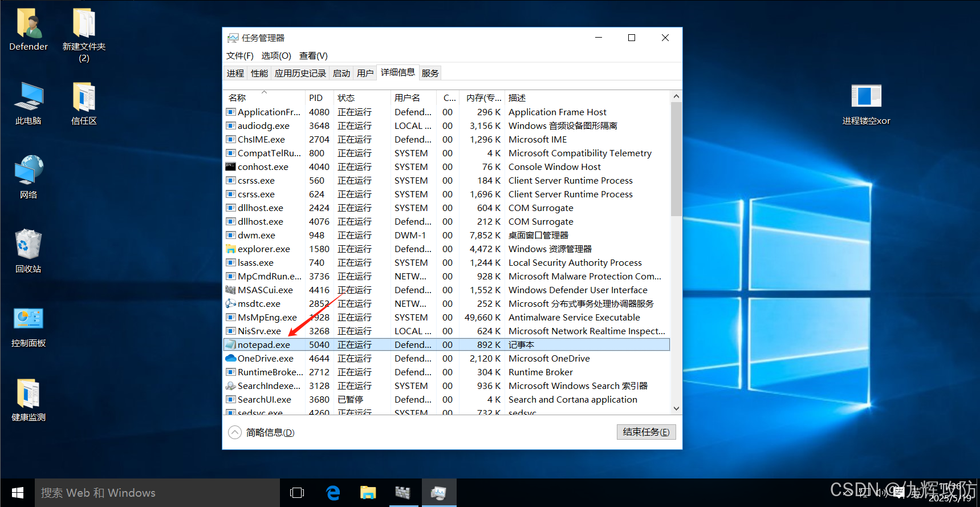Click the OneDrive.exe cloud icon
This screenshot has width=980, height=507.
pyautogui.click(x=230, y=358)
